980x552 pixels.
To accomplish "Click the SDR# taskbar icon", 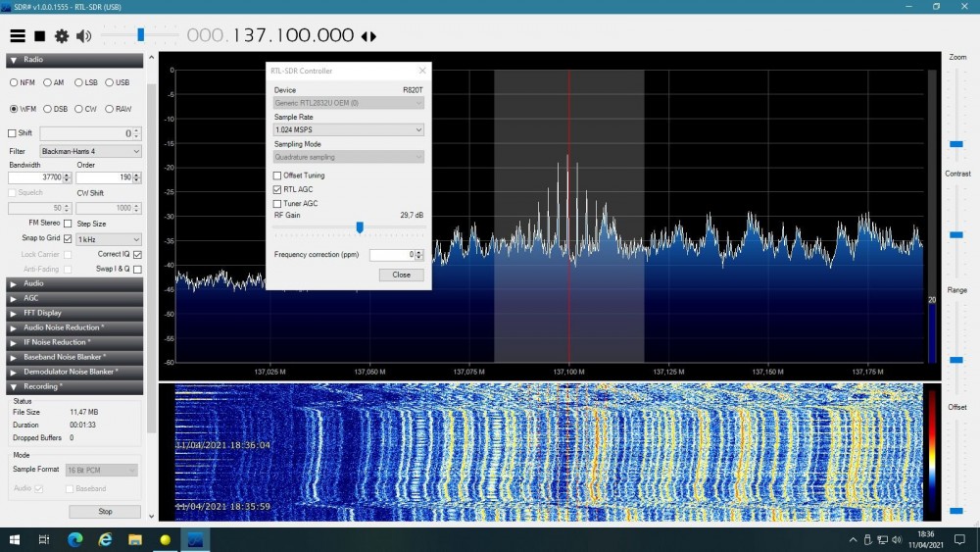I will [195, 539].
